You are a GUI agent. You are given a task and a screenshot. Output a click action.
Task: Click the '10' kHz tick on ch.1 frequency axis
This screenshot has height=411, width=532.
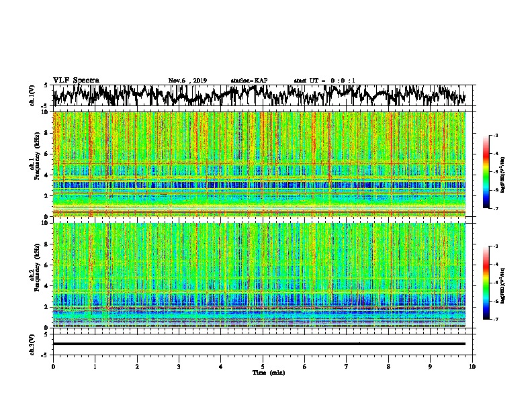coord(46,112)
